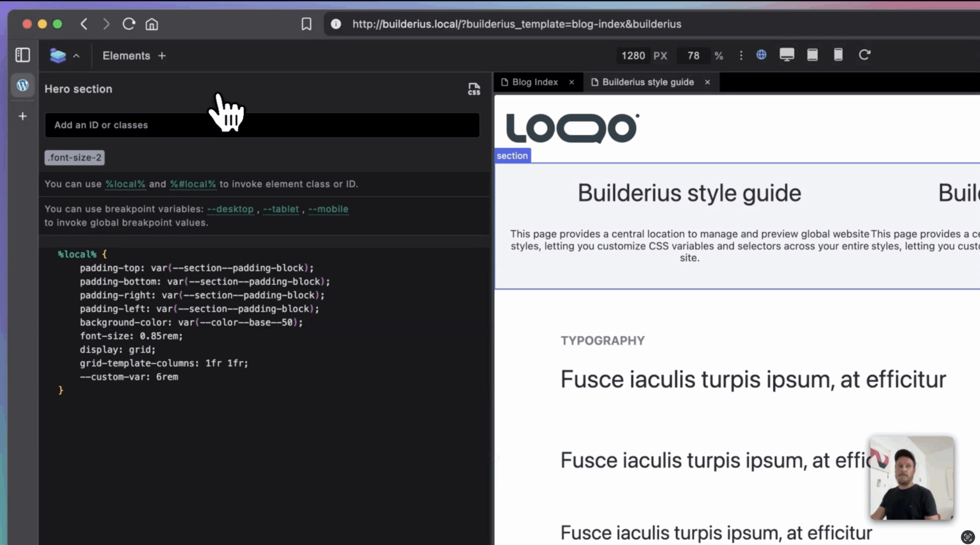Click the Add an ID or classes field

[x=262, y=125]
